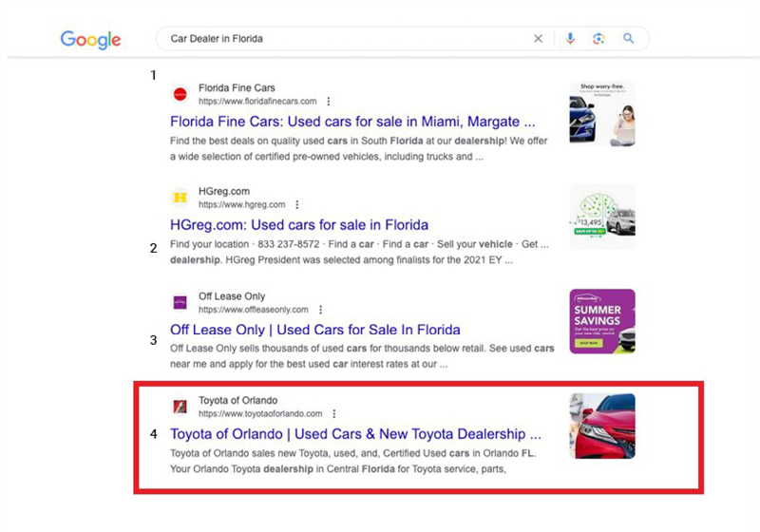Viewport: 760px width, 532px height.
Task: Open the Summer Savings thumbnail image
Action: [x=602, y=321]
